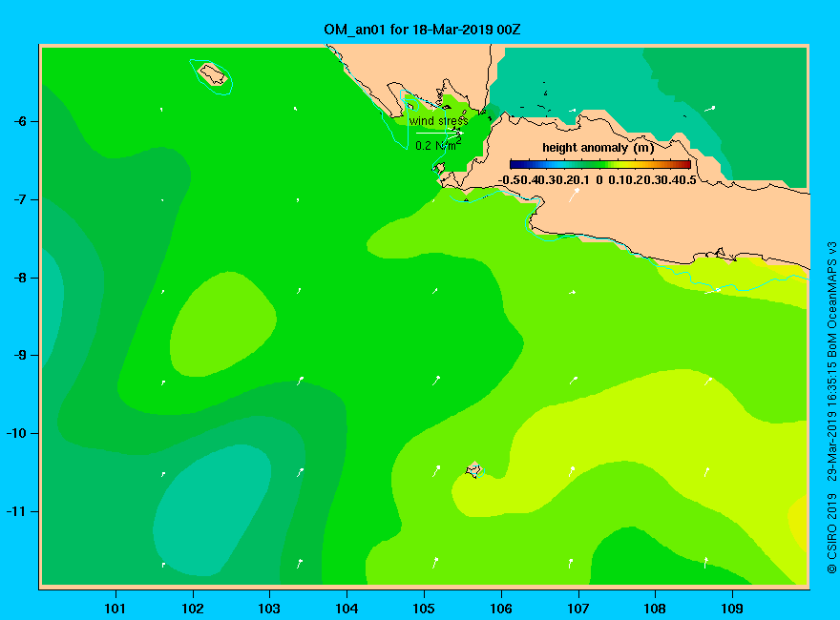Click the 106 longitude axis label

point(501,609)
